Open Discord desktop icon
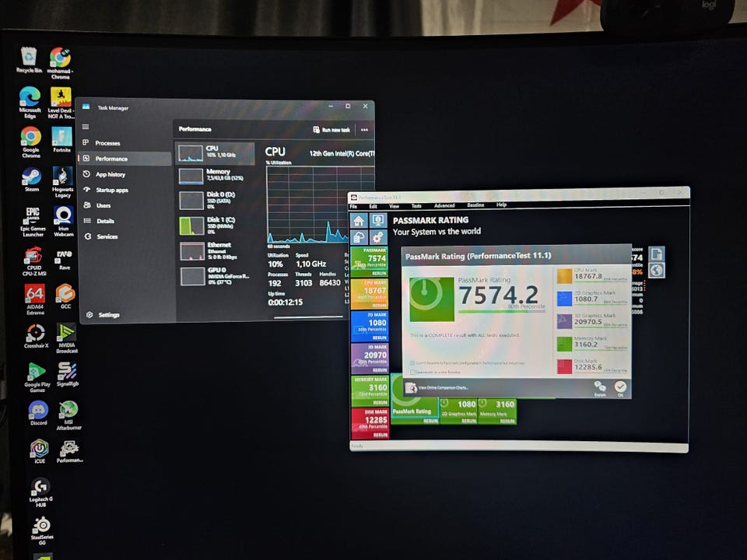Image resolution: width=747 pixels, height=560 pixels. click(39, 413)
